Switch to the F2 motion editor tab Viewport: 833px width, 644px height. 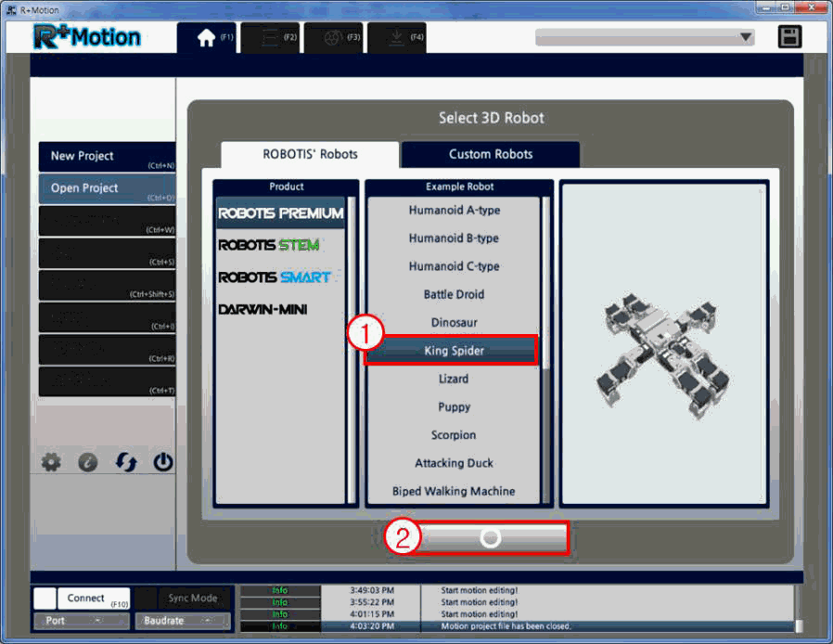(x=271, y=38)
